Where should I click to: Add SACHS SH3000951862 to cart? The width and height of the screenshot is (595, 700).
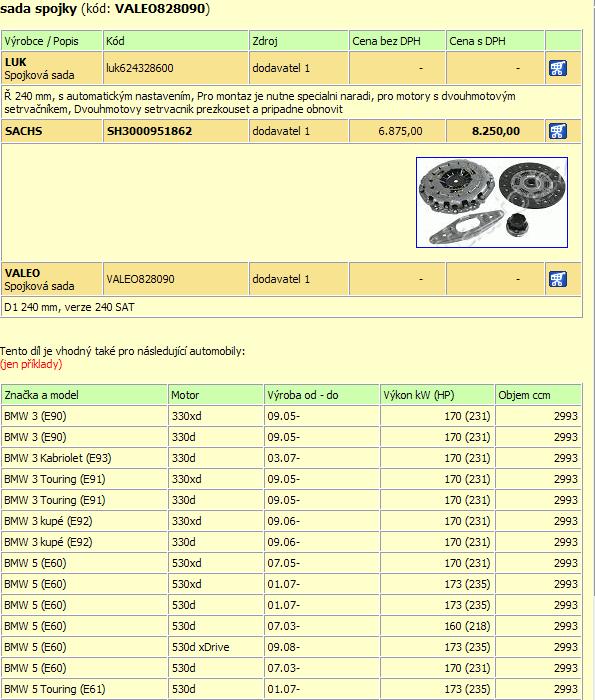point(558,131)
